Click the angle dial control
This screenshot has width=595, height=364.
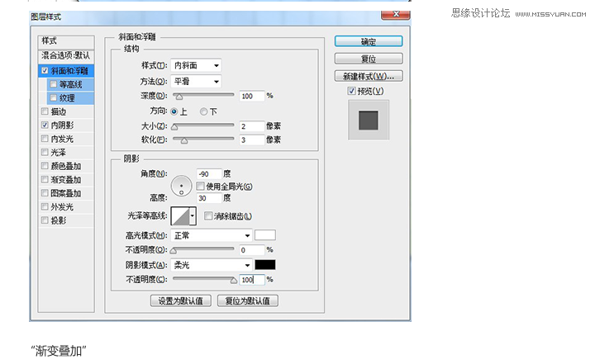[x=181, y=186]
